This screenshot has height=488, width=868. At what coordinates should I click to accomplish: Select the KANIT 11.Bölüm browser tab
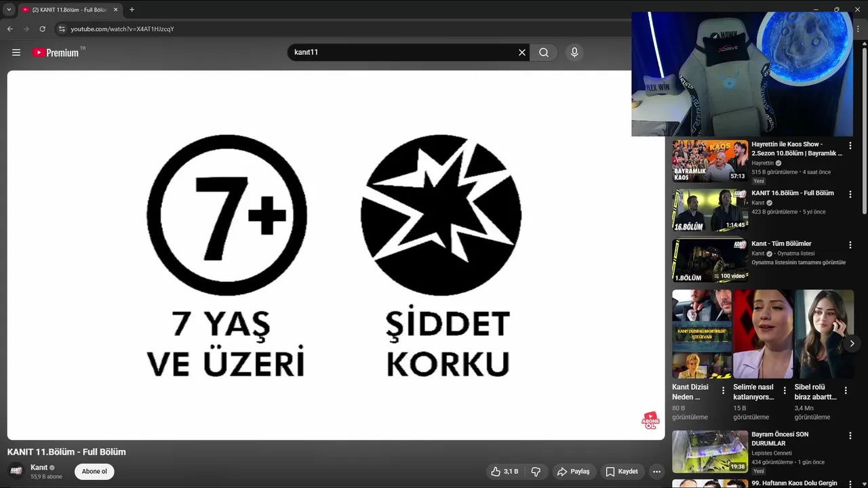point(69,9)
